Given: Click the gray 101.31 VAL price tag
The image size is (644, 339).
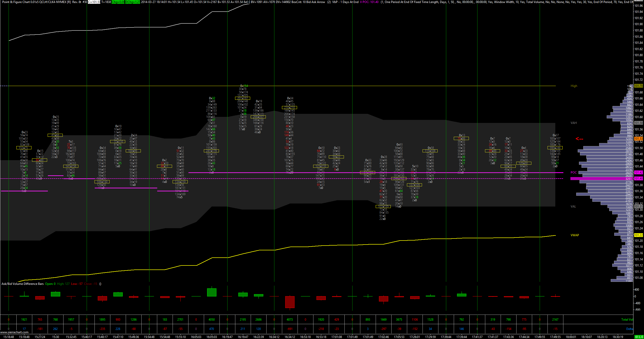Looking at the screenshot, I should coord(638,206).
